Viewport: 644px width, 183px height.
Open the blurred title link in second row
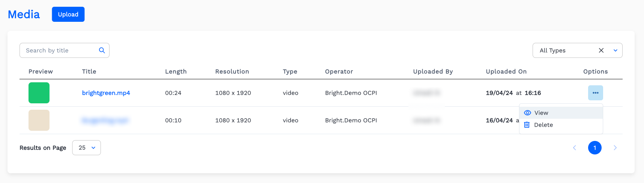coord(105,120)
